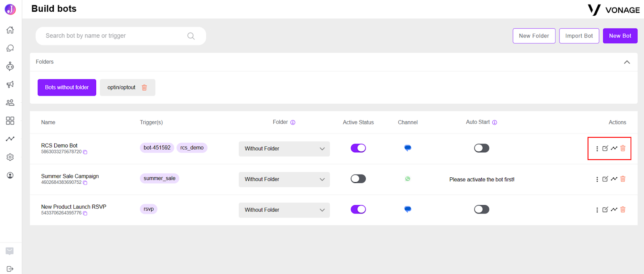Activate the Summer Sale Campaign bot

tap(358, 179)
